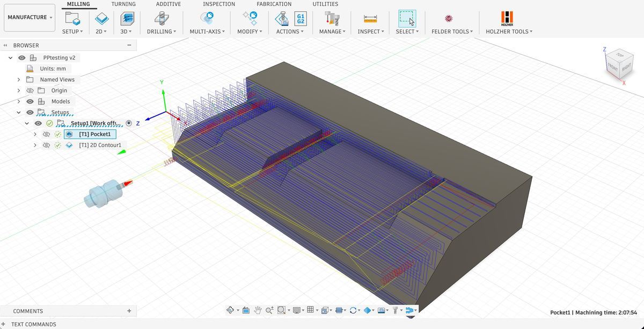
Task: Click the Select window selection icon
Action: tap(407, 18)
